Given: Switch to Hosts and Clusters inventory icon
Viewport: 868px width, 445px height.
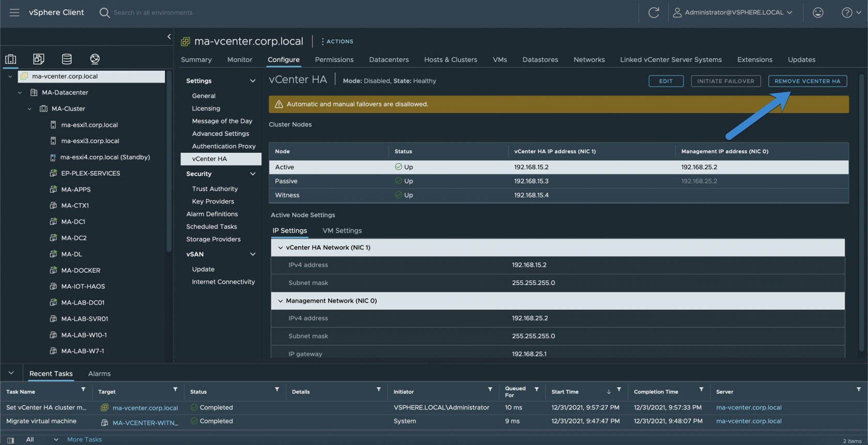Looking at the screenshot, I should click(10, 59).
